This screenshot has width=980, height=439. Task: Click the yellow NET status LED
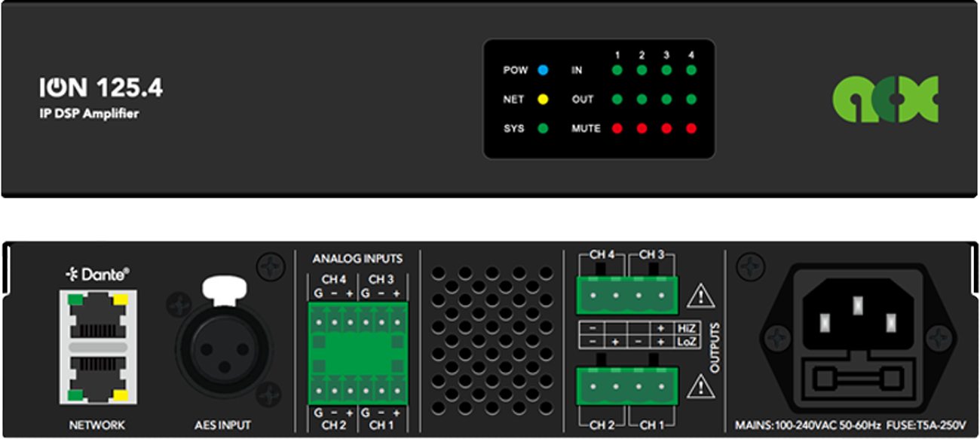point(543,100)
